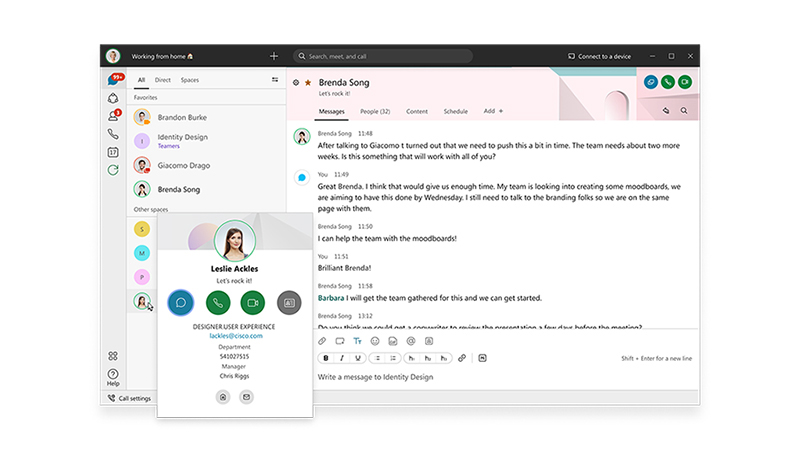Click the round icon left of envelope
800x450 pixels.
pos(223,397)
